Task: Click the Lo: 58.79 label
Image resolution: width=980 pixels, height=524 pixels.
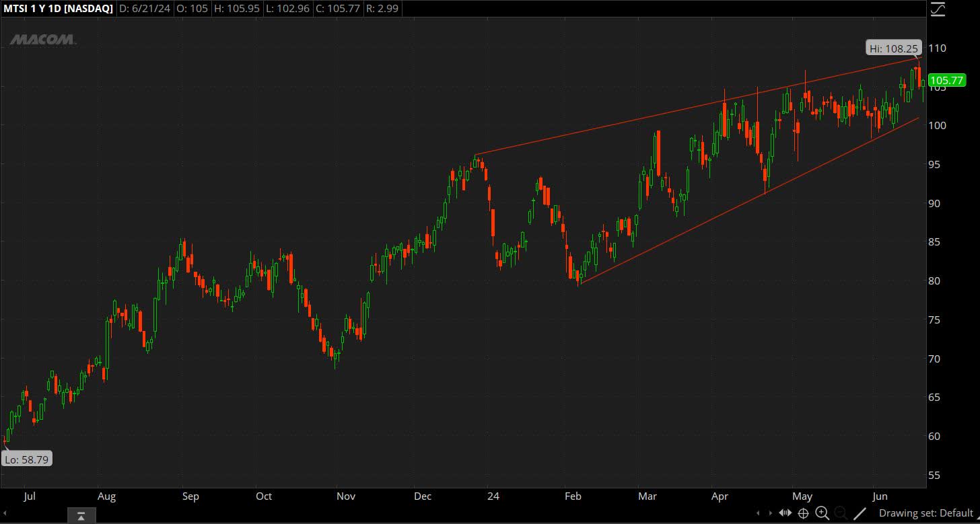Action: 26,459
